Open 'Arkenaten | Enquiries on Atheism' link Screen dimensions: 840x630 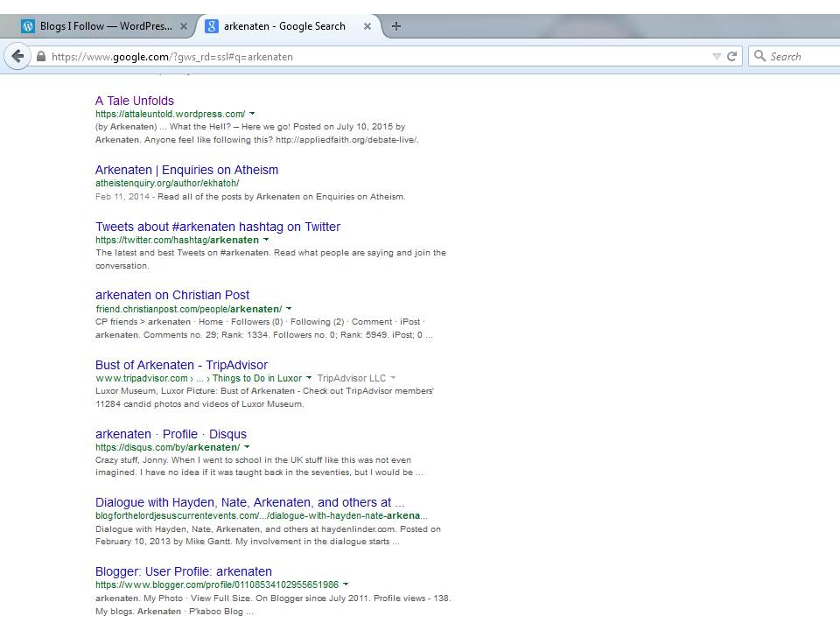[x=186, y=170]
